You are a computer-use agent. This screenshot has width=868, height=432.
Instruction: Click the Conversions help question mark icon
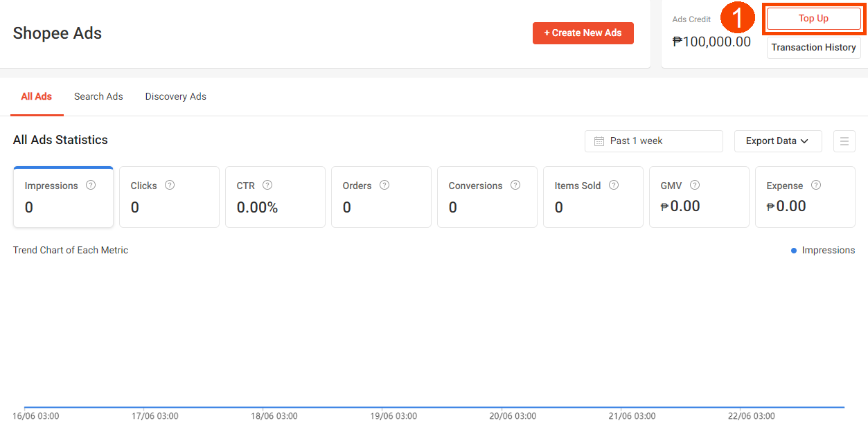tap(515, 185)
